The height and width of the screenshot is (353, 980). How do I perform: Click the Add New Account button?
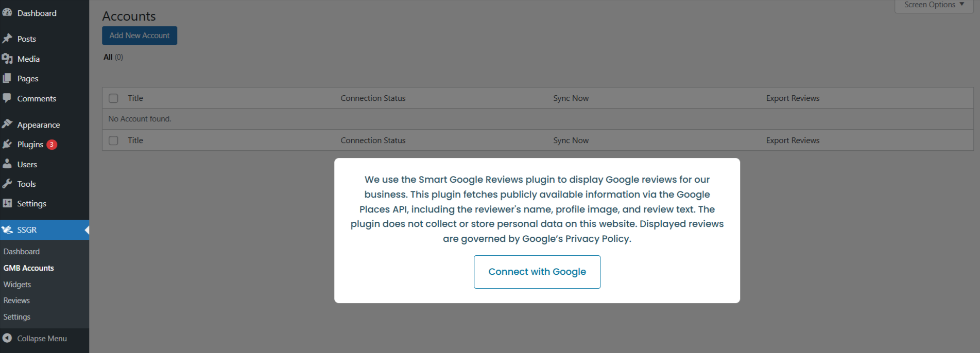pos(140,36)
